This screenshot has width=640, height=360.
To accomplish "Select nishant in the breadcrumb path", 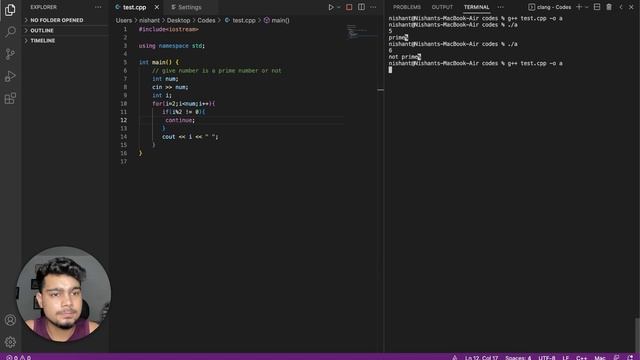I will click(x=149, y=20).
